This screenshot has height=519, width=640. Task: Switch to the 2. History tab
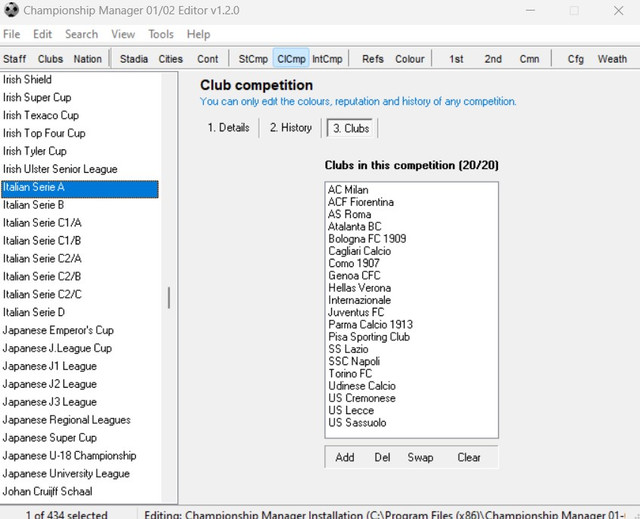291,128
